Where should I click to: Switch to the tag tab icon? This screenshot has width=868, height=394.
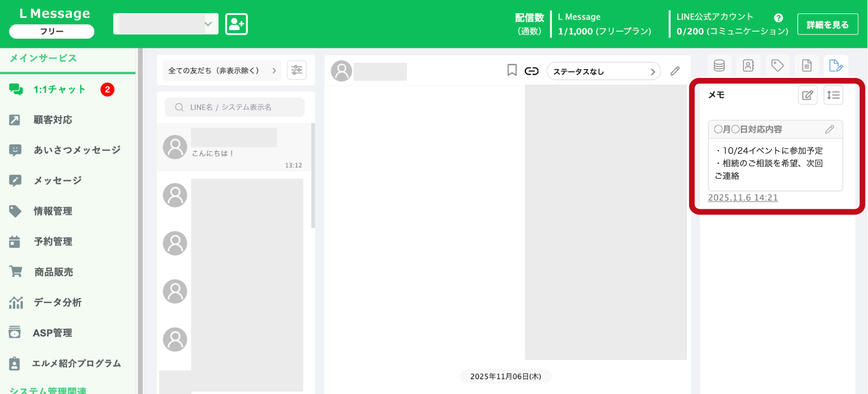click(777, 65)
